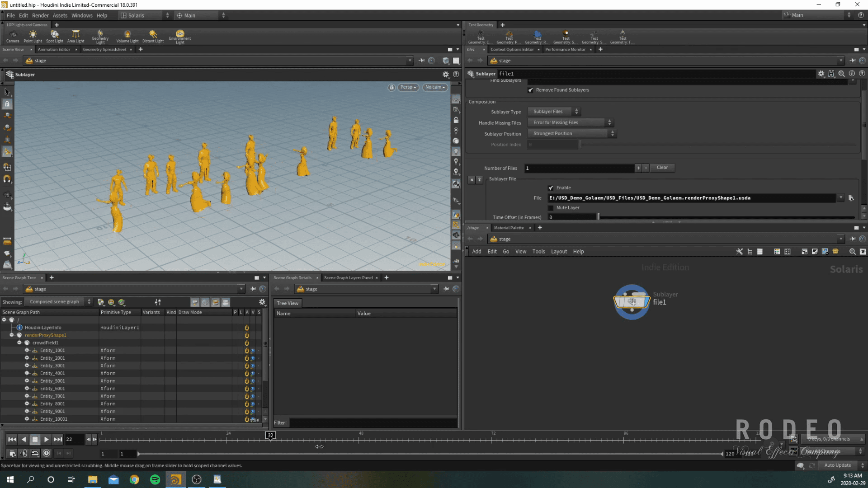Open the Persp viewport camera menu
The height and width of the screenshot is (488, 868).
[x=408, y=87]
